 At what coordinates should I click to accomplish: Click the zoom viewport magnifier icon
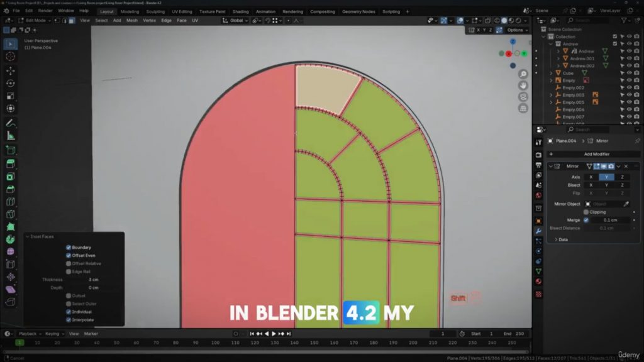[523, 74]
